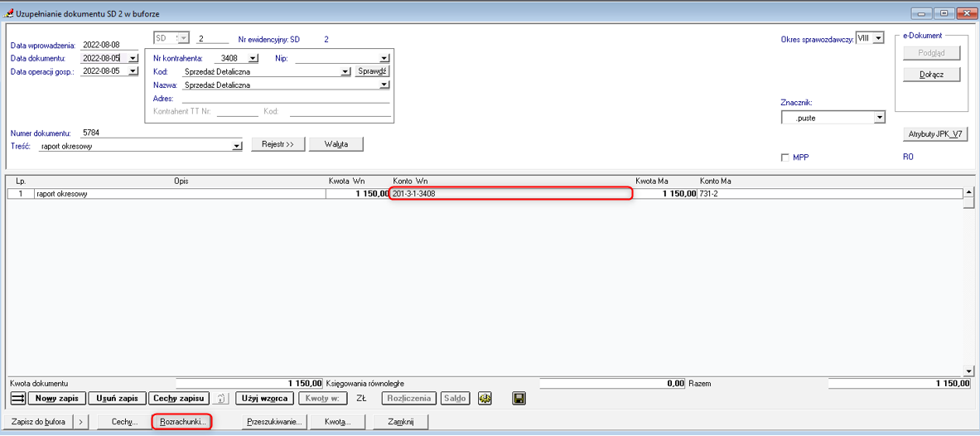
Task: Open the Data operacji gosp. date dropdown
Action: coord(133,71)
